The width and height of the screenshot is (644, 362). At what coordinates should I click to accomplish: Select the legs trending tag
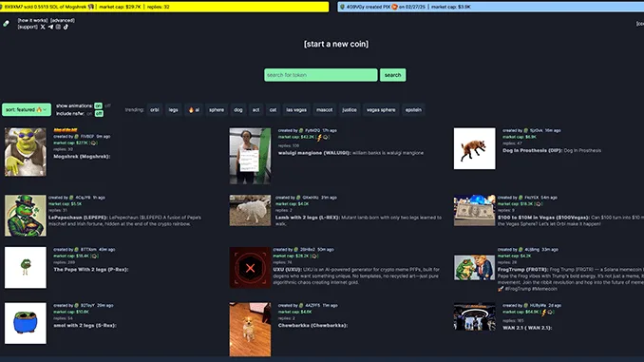tap(173, 109)
